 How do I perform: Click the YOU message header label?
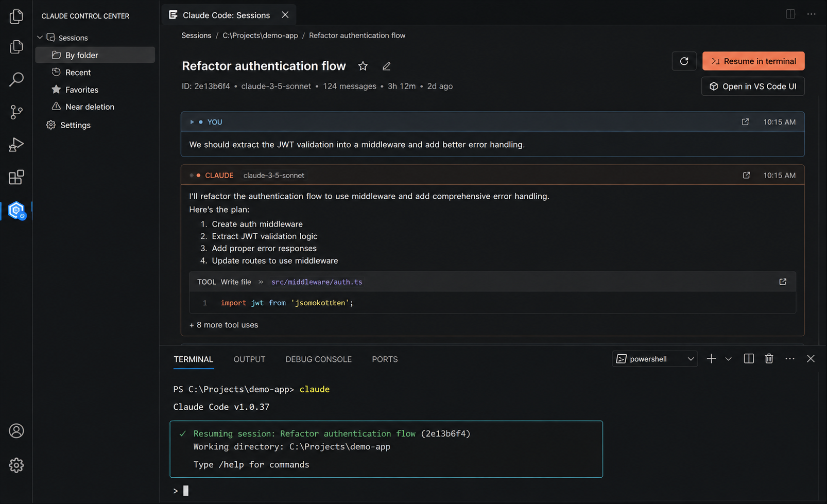215,122
